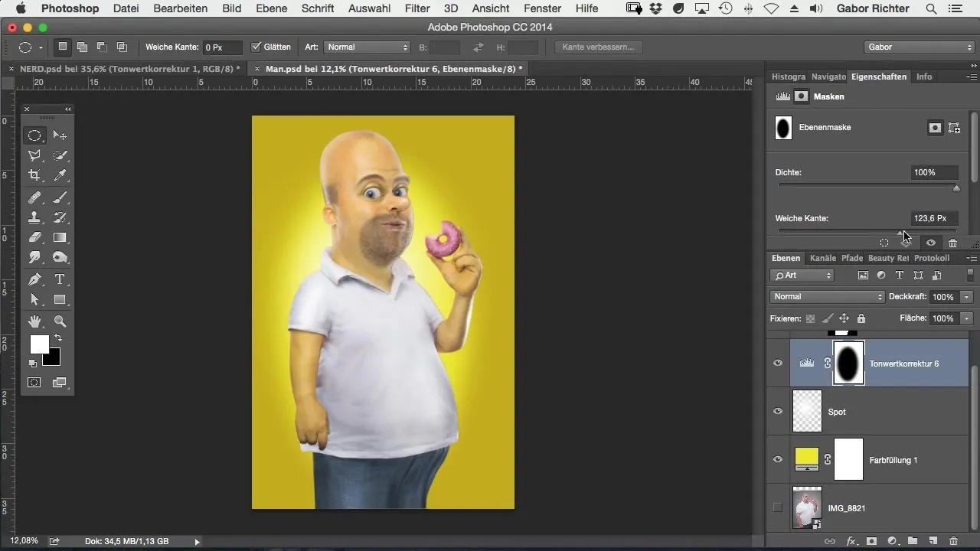
Task: Select the Eraser tool
Action: click(x=35, y=237)
